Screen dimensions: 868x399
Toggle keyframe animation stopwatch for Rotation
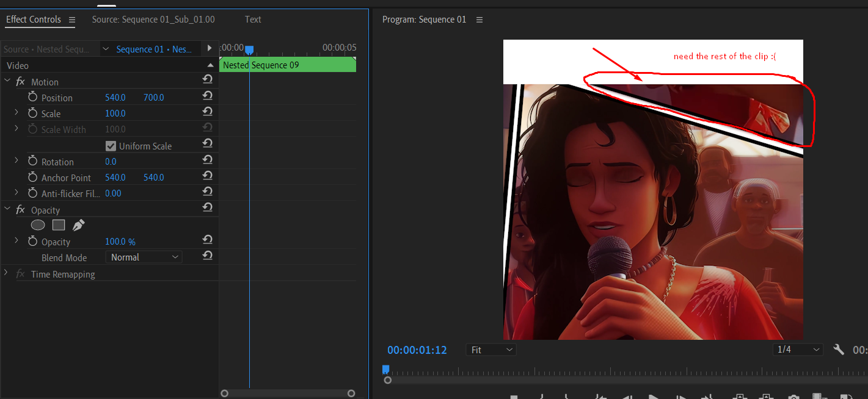[x=33, y=160]
